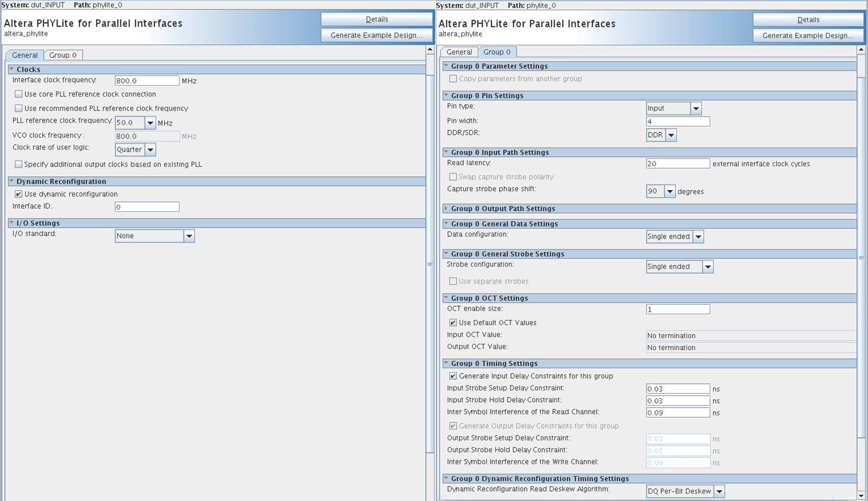The height and width of the screenshot is (501, 868).
Task: Click Details button in the right panel
Action: pos(808,19)
